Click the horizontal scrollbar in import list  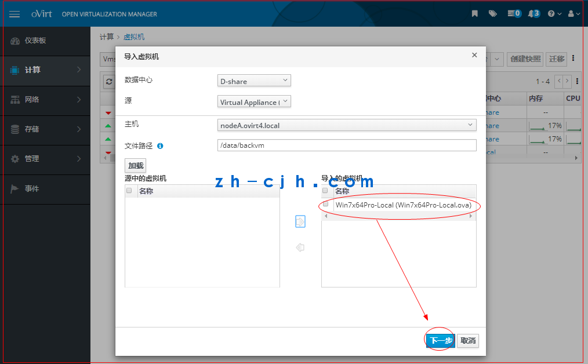click(x=398, y=216)
